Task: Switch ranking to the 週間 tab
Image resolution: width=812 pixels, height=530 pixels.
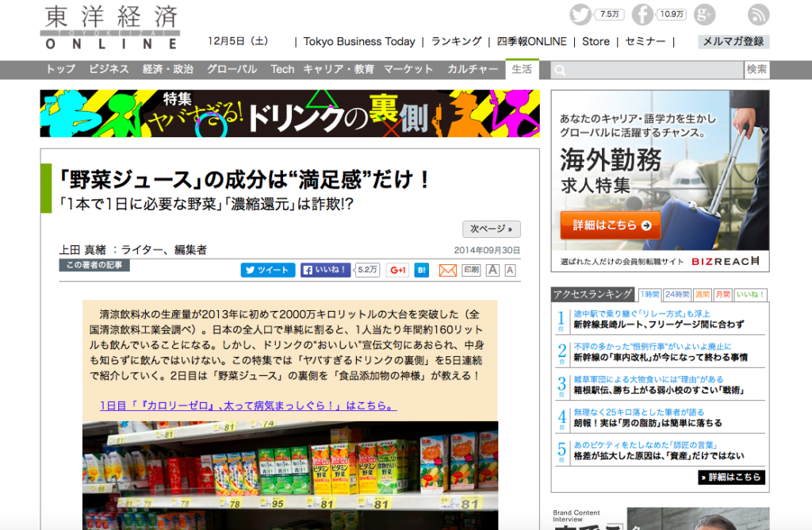Action: coord(702,294)
